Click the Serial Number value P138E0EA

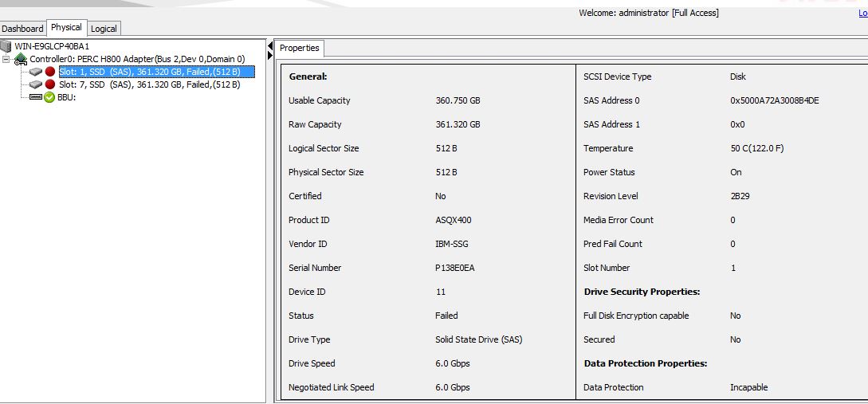point(455,268)
